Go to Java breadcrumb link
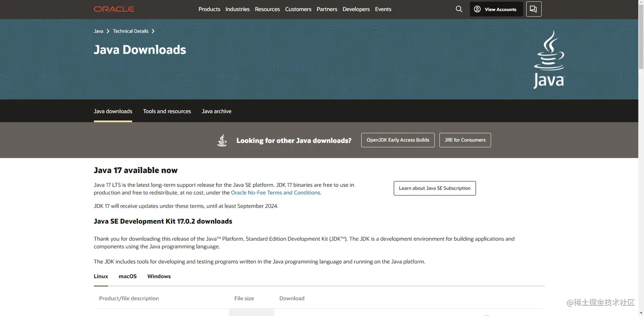 98,31
